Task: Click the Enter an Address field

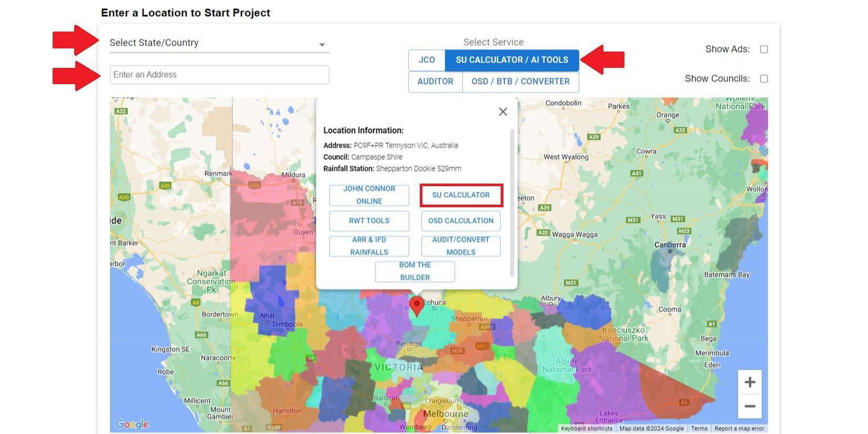Action: point(219,75)
